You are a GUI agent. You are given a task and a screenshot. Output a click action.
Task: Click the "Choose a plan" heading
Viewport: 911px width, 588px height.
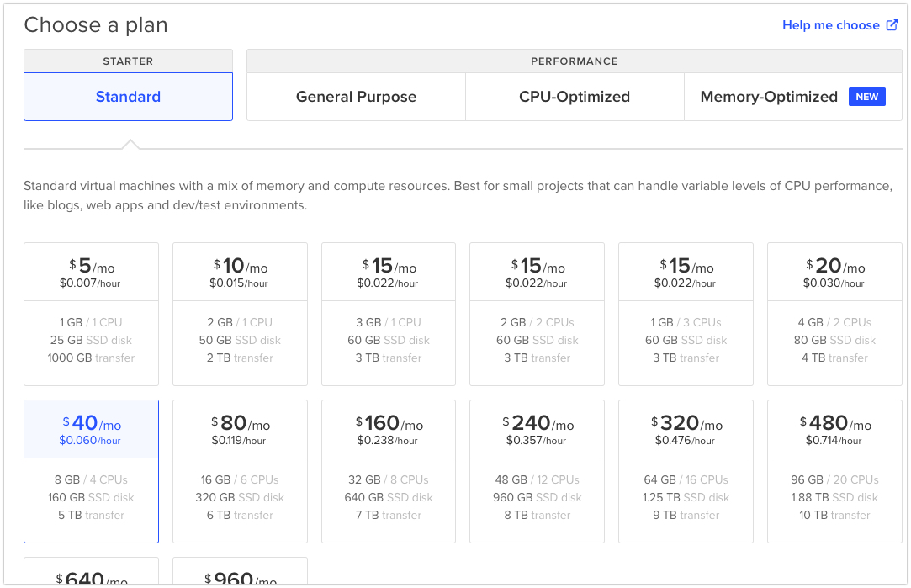(96, 25)
